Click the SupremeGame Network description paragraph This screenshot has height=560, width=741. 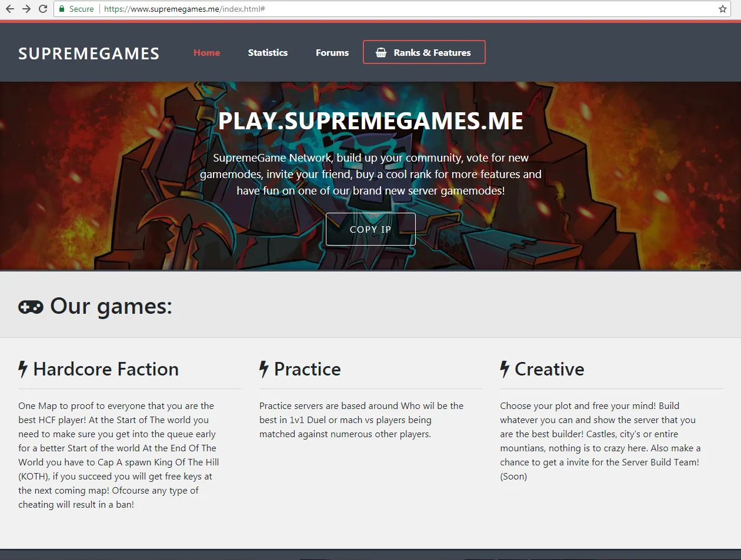pos(370,174)
